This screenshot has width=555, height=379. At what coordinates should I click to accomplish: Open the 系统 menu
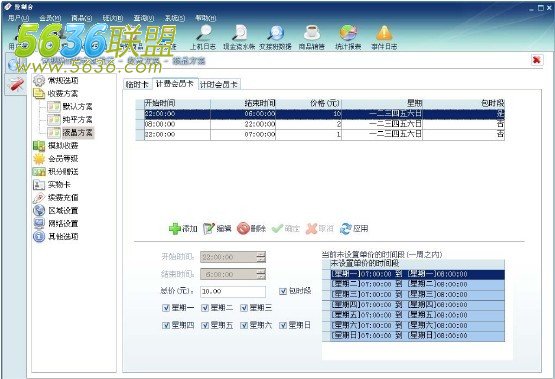(x=175, y=18)
